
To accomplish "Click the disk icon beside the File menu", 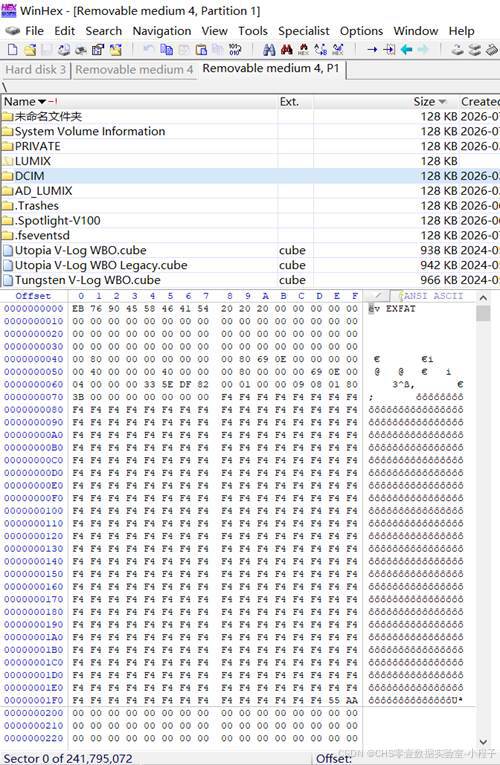I will point(12,31).
